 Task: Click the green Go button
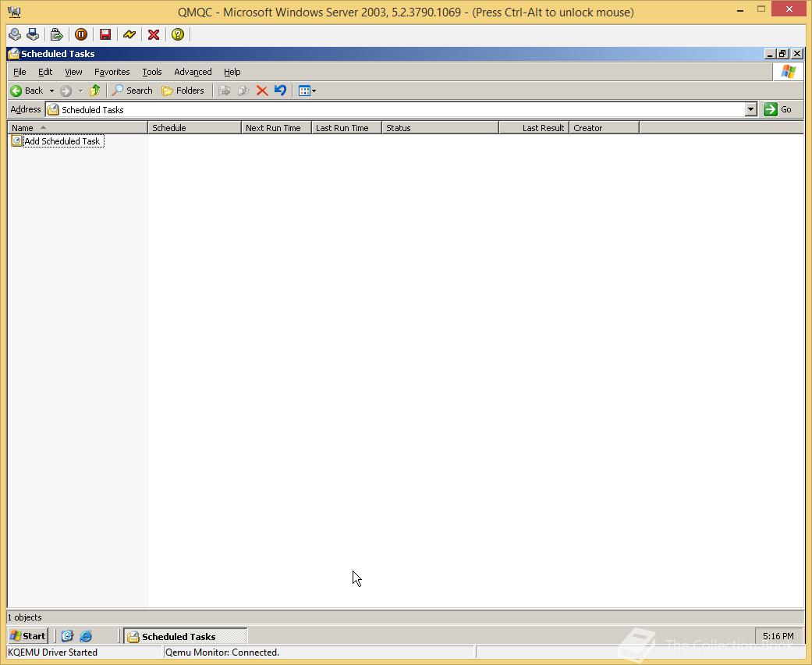[x=778, y=109]
